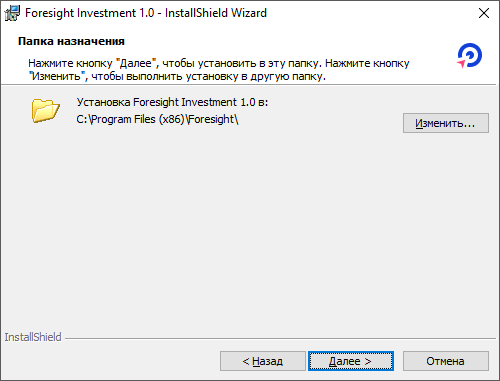Click the yellow open folder icon
The width and height of the screenshot is (500, 381).
pyautogui.click(x=46, y=110)
